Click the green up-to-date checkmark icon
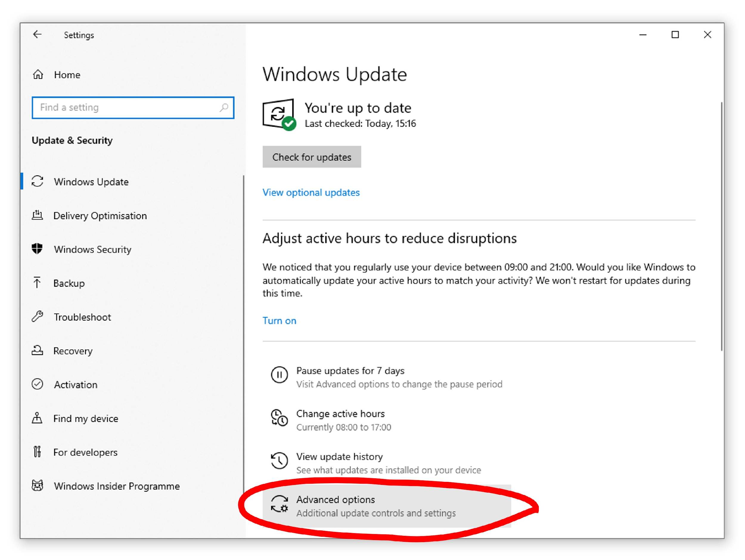 click(289, 123)
